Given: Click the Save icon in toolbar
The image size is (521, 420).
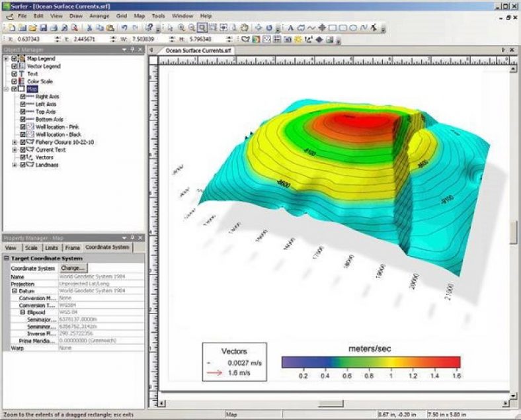Looking at the screenshot, I should click(43, 28).
